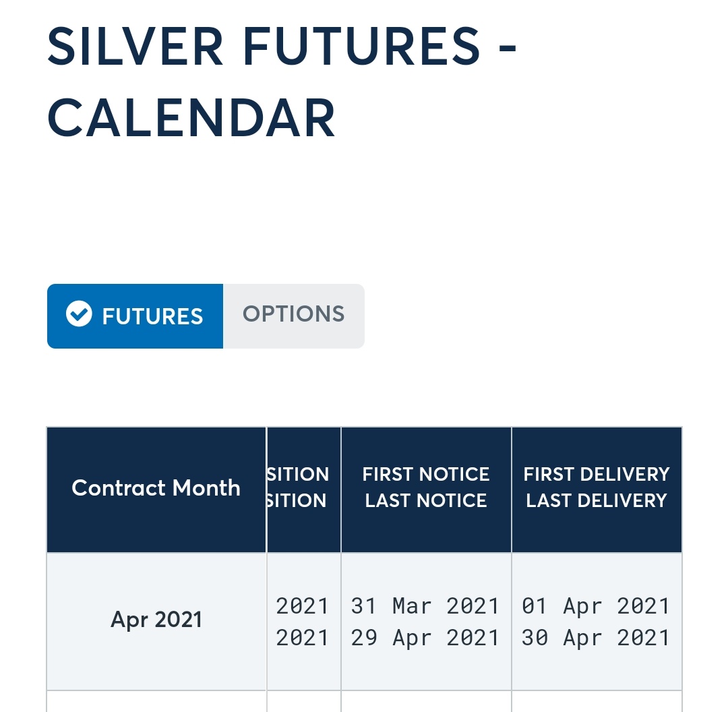The width and height of the screenshot is (728, 712).
Task: Switch to the OPTIONS view
Action: click(x=293, y=314)
